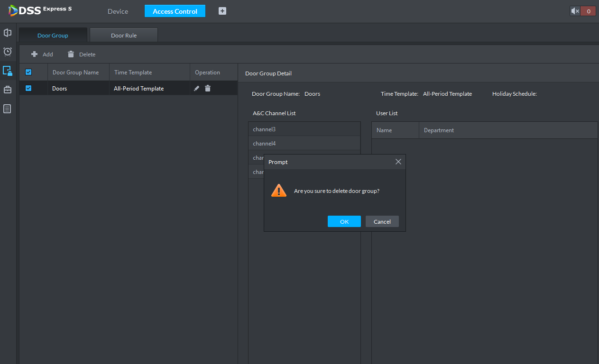Uncheck the Doors row checkbox

coord(28,88)
